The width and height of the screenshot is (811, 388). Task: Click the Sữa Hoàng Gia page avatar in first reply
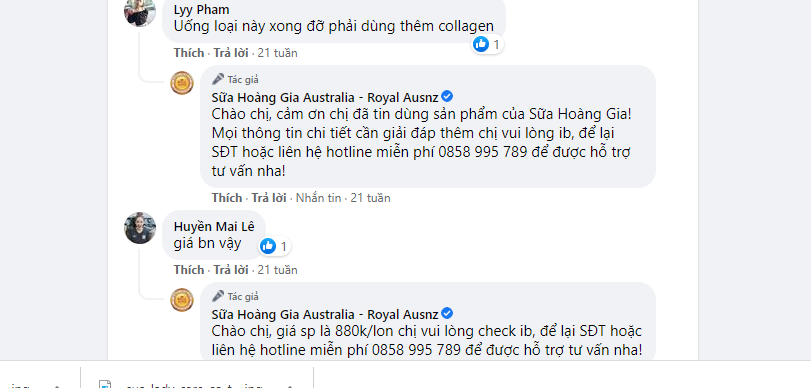pyautogui.click(x=182, y=83)
